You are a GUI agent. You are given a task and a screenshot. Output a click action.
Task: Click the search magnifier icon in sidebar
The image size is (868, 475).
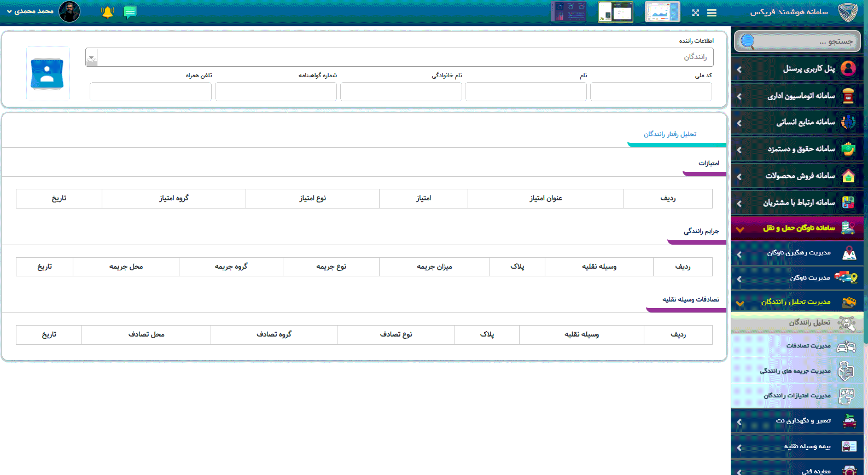pyautogui.click(x=748, y=41)
